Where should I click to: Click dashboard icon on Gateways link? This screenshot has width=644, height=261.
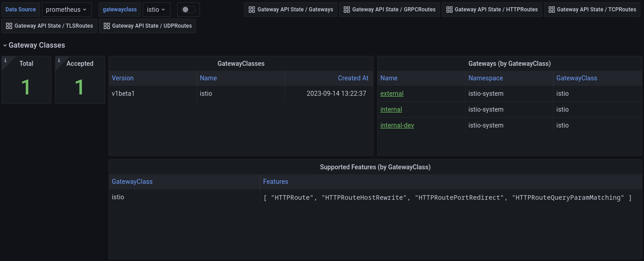tap(252, 10)
